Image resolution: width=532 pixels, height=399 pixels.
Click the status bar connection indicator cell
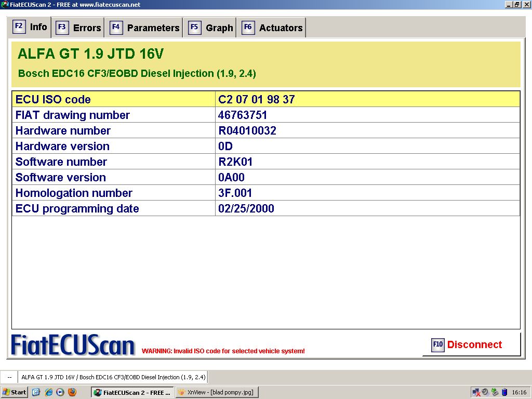[9, 377]
